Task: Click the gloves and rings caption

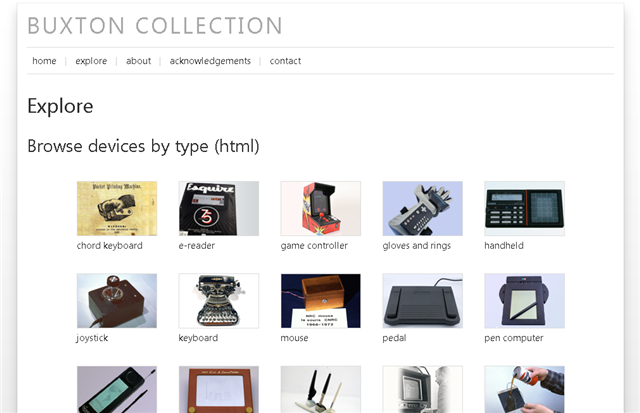Action: click(x=417, y=245)
